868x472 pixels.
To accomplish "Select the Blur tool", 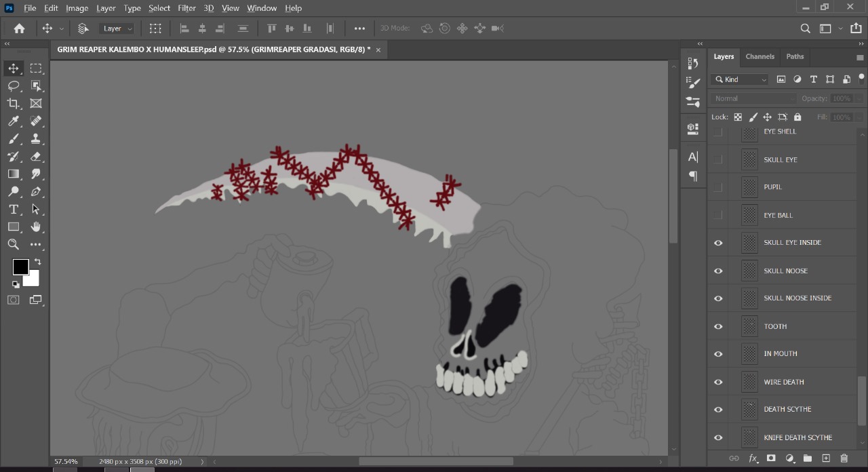I will click(x=36, y=174).
